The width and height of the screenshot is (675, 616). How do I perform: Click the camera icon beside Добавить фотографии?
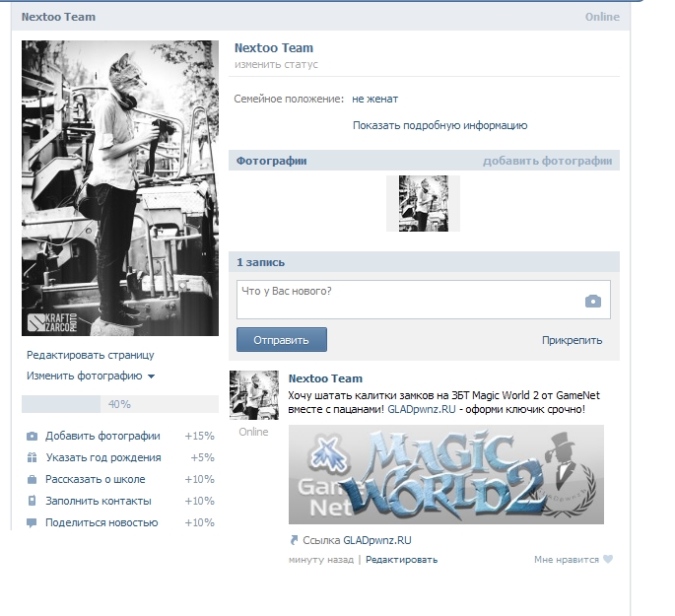pos(32,436)
